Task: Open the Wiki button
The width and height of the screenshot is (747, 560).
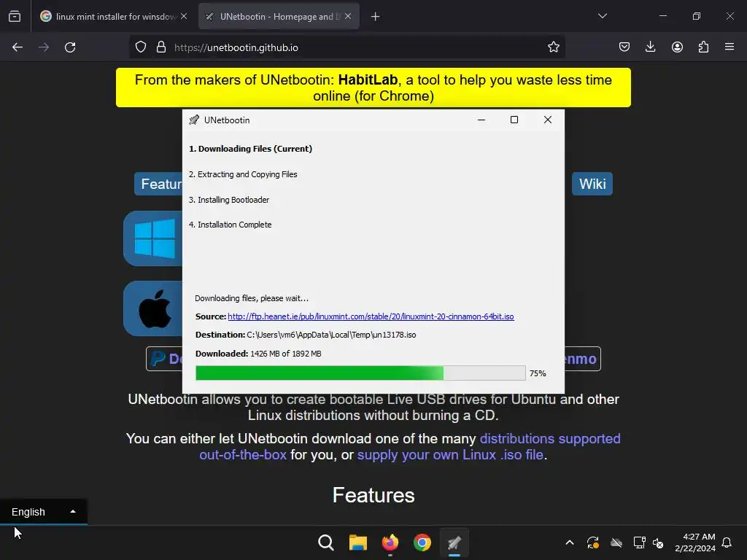Action: coord(592,184)
